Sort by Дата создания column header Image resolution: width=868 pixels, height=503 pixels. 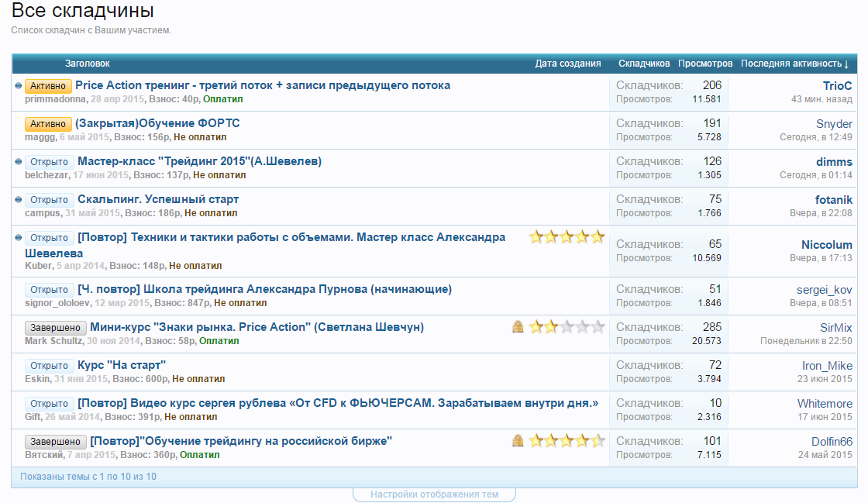tap(567, 64)
